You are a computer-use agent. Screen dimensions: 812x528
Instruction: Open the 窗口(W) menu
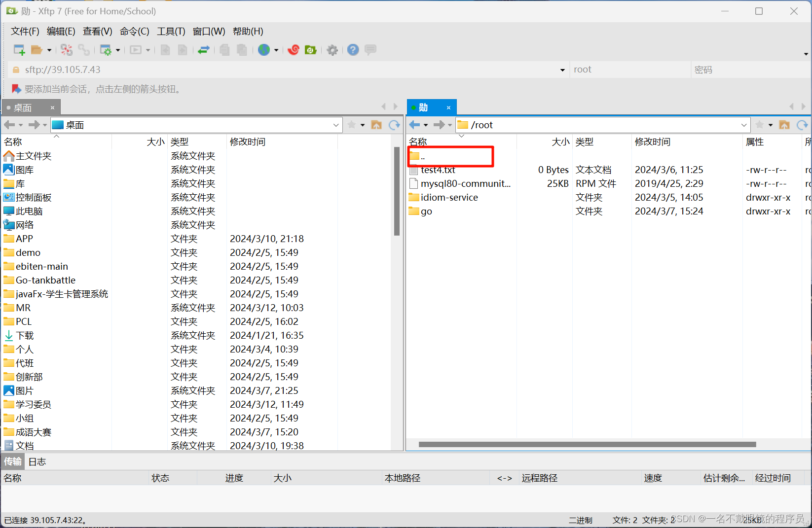pos(209,31)
